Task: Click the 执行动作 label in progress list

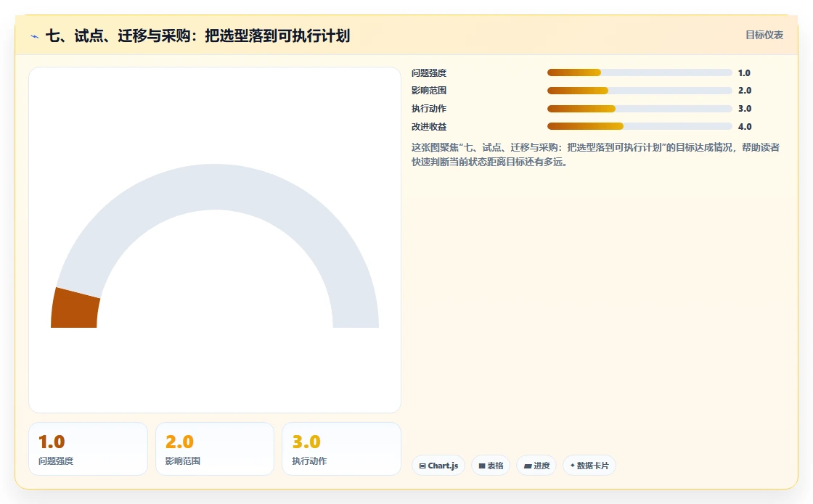Action: 429,109
